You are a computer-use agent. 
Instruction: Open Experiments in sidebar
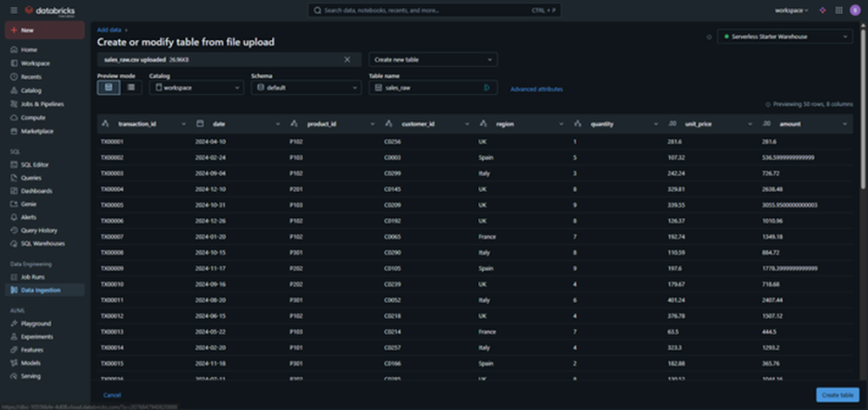[45, 336]
